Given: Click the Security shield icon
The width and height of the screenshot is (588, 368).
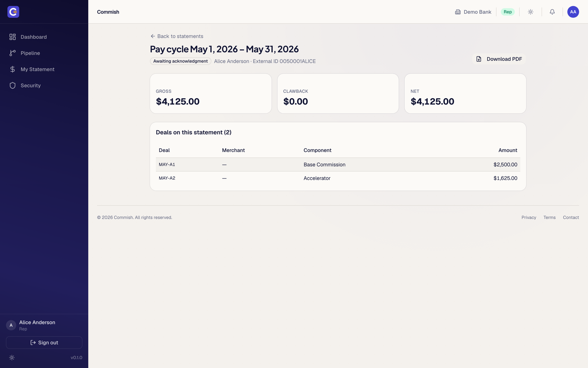Looking at the screenshot, I should [x=12, y=85].
